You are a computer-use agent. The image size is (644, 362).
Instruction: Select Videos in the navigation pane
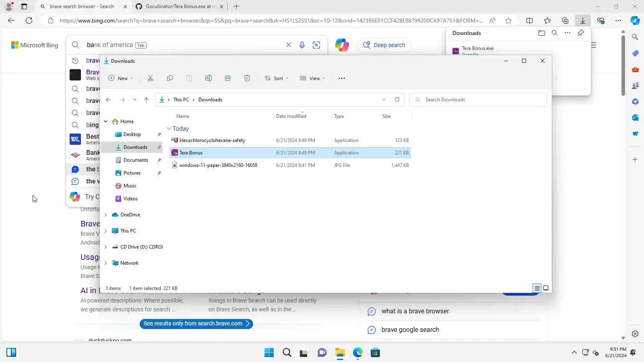130,199
